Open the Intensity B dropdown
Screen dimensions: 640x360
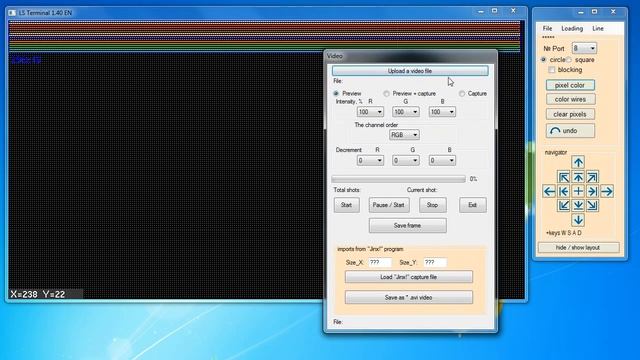[442, 112]
